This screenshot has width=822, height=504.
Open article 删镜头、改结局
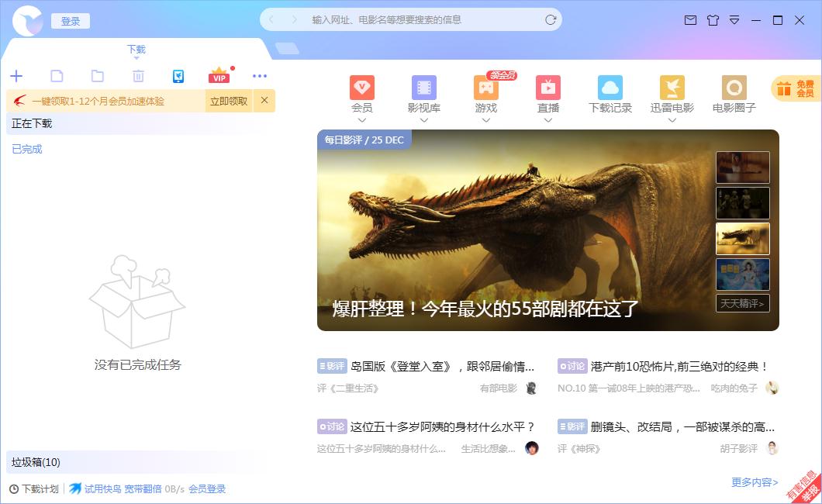682,427
